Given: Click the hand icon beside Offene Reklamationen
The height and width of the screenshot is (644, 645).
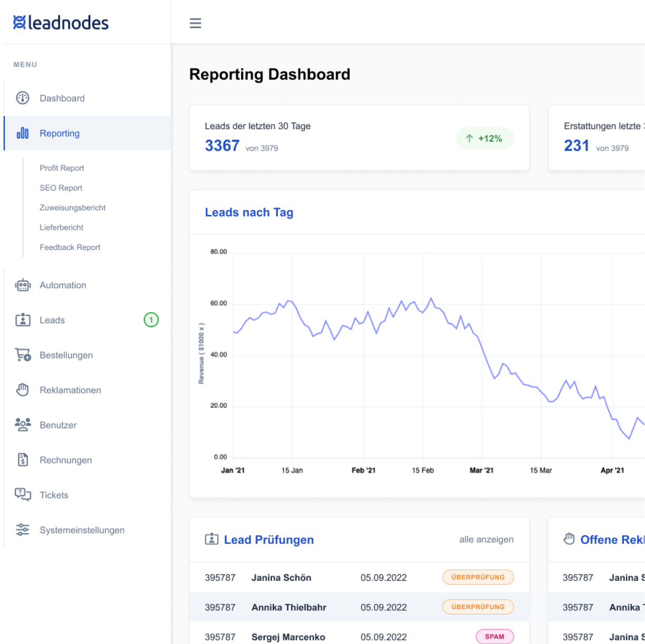Looking at the screenshot, I should point(569,539).
